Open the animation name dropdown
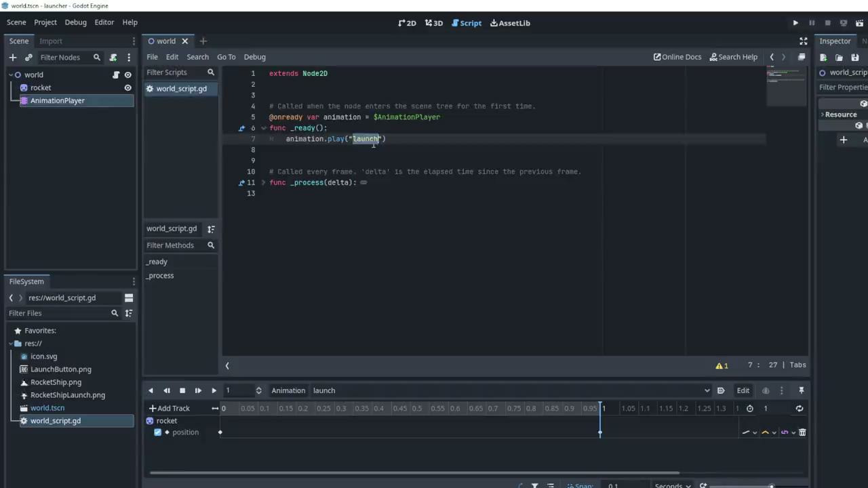Viewport: 868px width, 488px height. (707, 390)
